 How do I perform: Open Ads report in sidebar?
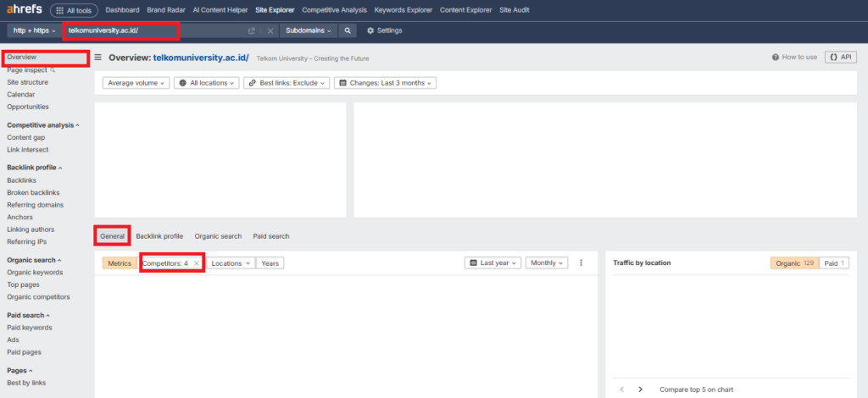pyautogui.click(x=12, y=340)
